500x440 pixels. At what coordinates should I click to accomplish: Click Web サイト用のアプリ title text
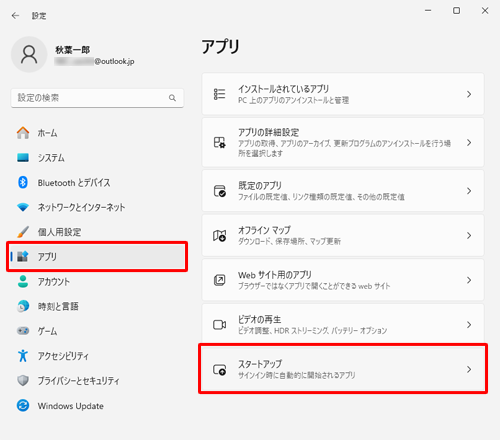(275, 275)
